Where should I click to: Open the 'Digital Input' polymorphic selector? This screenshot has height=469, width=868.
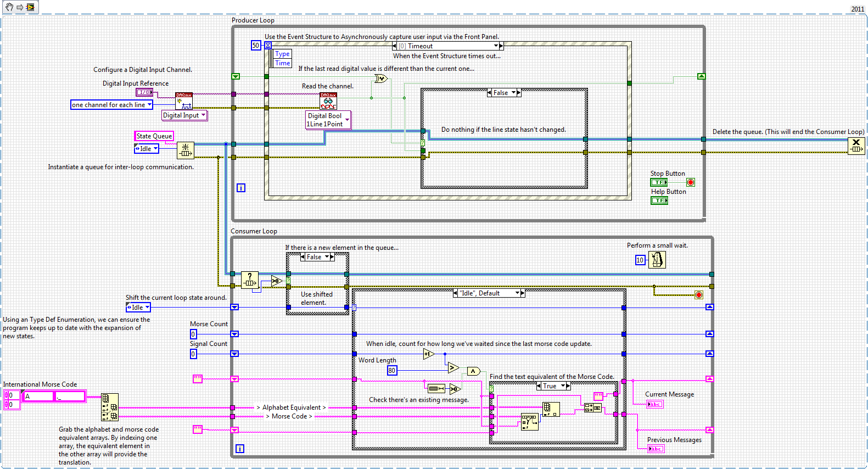pos(203,115)
